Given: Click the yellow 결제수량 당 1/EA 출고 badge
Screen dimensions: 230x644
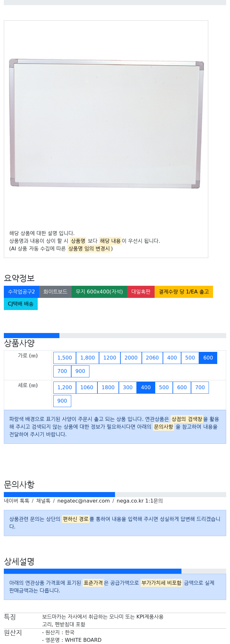Looking at the screenshot, I should point(184,292).
